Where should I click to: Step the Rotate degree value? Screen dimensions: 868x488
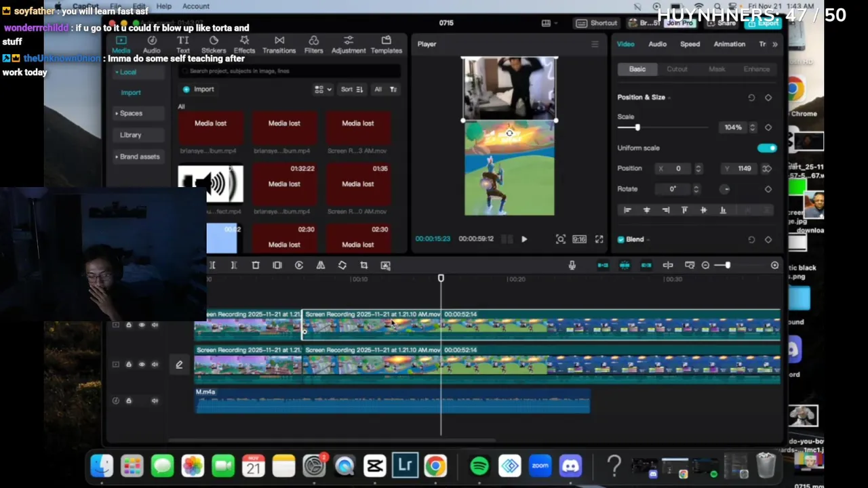[696, 189]
